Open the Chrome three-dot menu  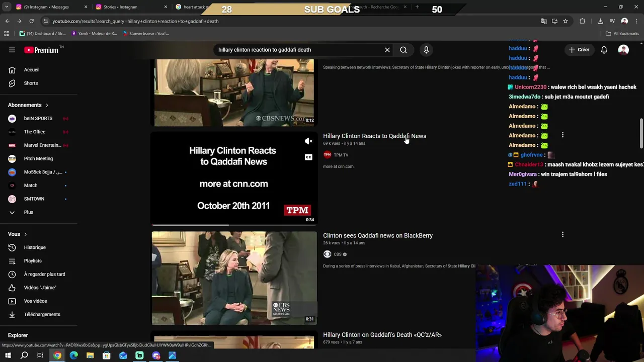(637, 21)
